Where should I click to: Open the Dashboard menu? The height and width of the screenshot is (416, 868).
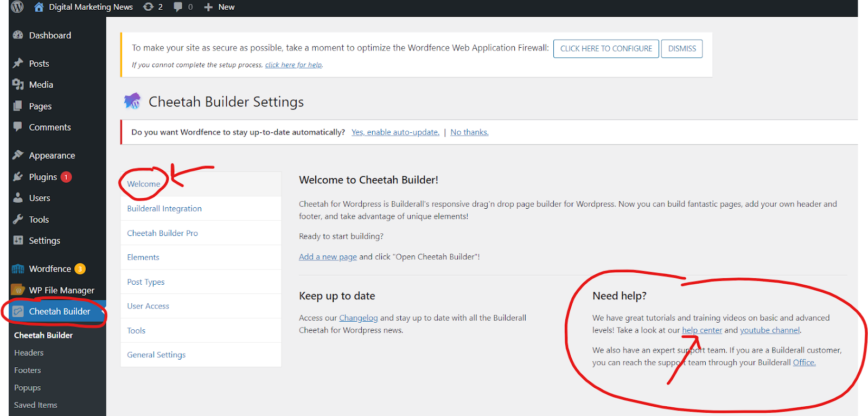click(50, 35)
